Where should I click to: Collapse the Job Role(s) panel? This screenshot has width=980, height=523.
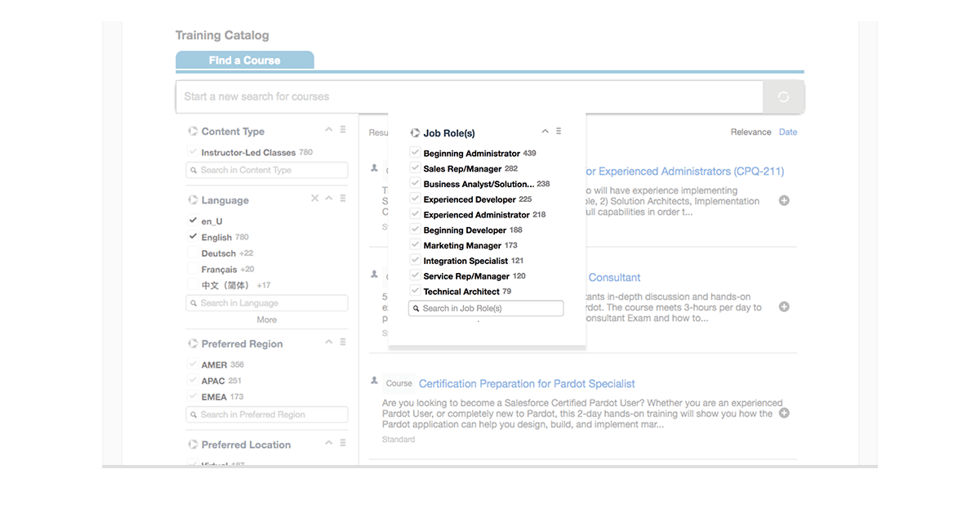pos(546,132)
